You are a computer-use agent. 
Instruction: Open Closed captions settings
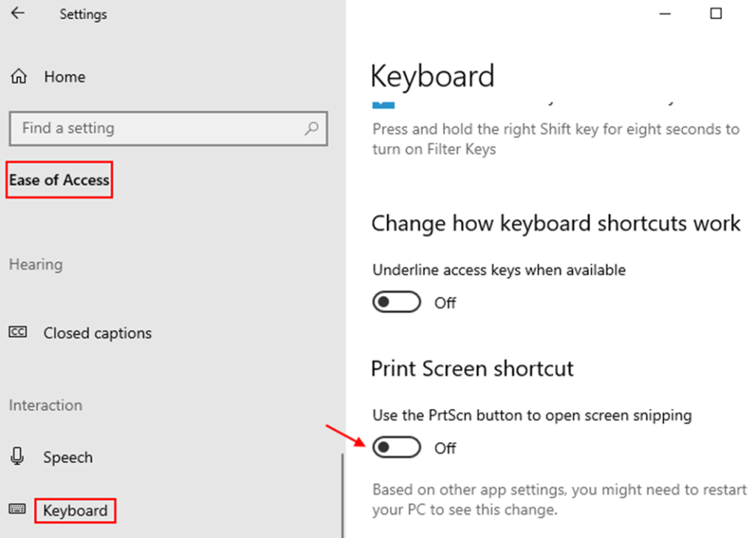point(97,334)
